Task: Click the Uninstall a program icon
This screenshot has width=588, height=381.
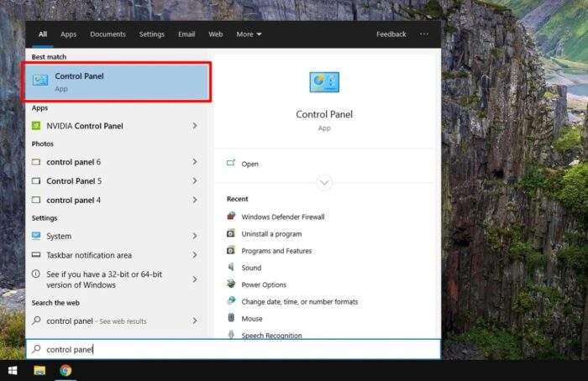Action: click(x=231, y=233)
